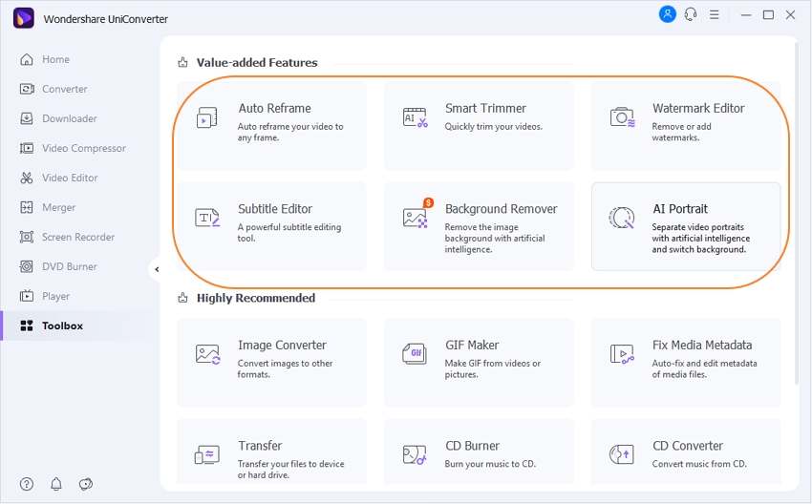Collapse the left sidebar with arrow
Screen dimensions: 812x504
(x=156, y=269)
